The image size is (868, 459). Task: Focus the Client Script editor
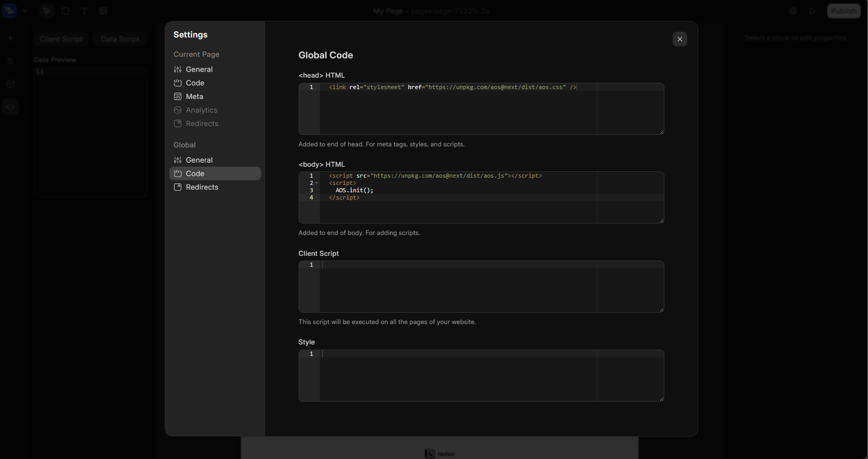click(481, 287)
